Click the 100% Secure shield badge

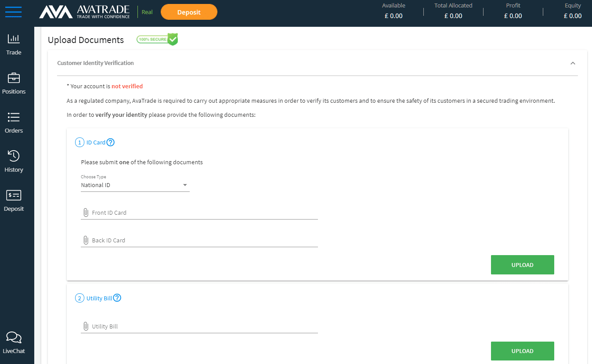[157, 40]
